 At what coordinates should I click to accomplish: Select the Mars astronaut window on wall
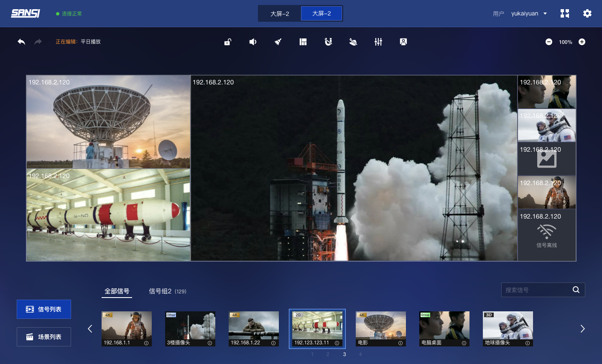(547, 192)
